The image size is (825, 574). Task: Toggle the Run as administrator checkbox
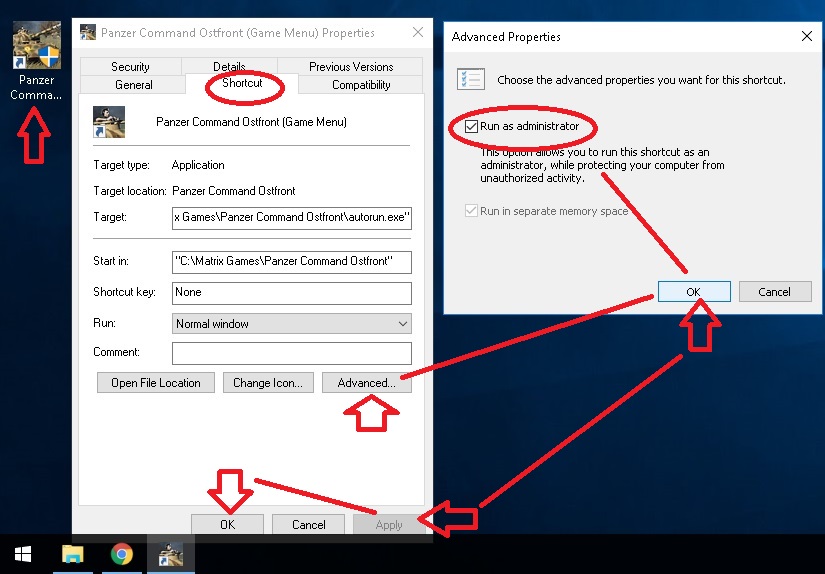[471, 126]
